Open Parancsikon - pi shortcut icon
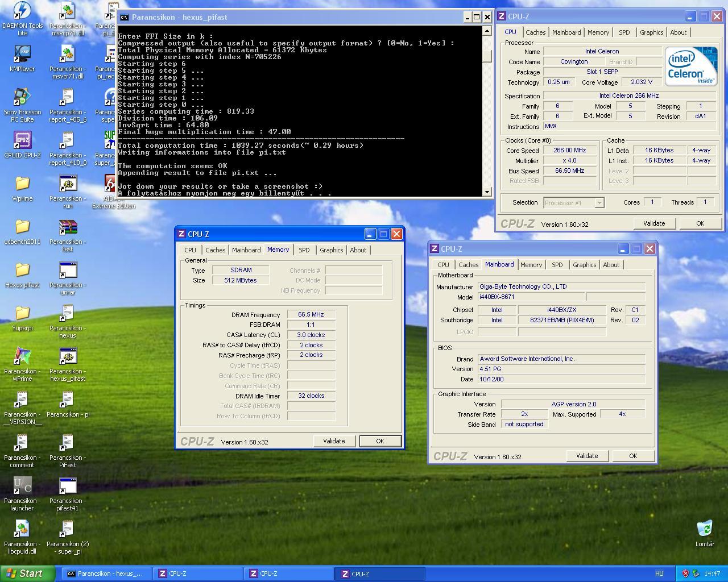The width and height of the screenshot is (728, 582). (x=68, y=399)
